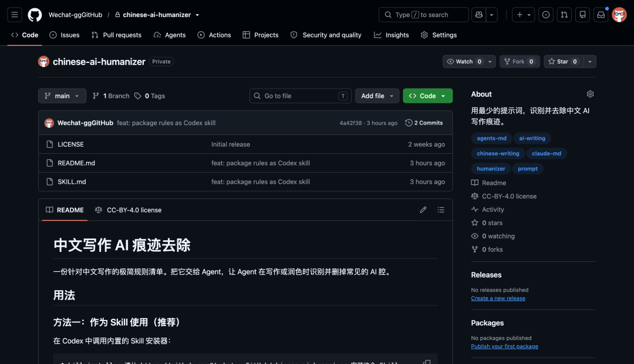The image size is (634, 364).
Task: Open the SKILL.md file
Action: (72, 181)
